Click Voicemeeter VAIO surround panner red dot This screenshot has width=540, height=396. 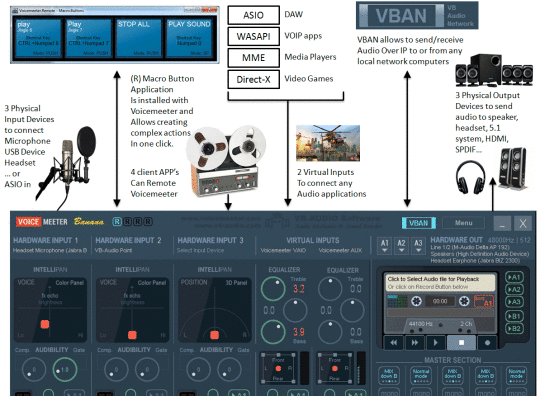pyautogui.click(x=278, y=368)
